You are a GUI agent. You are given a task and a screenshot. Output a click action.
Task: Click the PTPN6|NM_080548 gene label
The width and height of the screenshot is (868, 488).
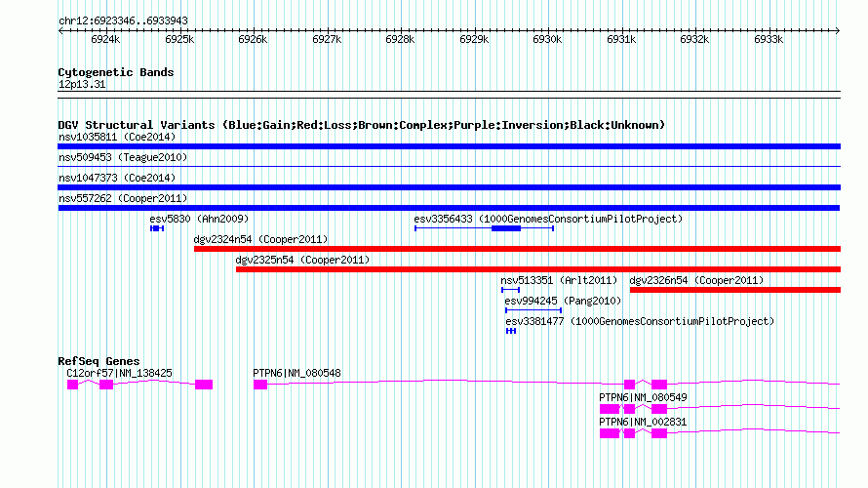click(296, 374)
